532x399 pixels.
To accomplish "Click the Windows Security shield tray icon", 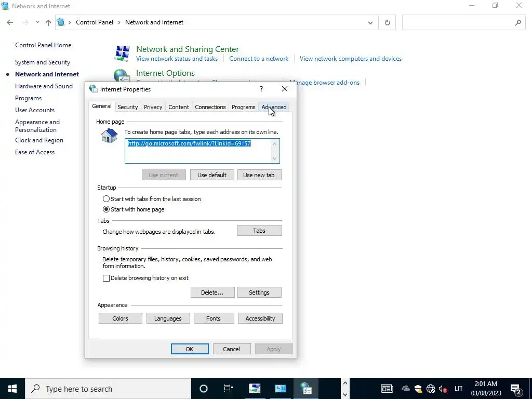I will (x=418, y=389).
